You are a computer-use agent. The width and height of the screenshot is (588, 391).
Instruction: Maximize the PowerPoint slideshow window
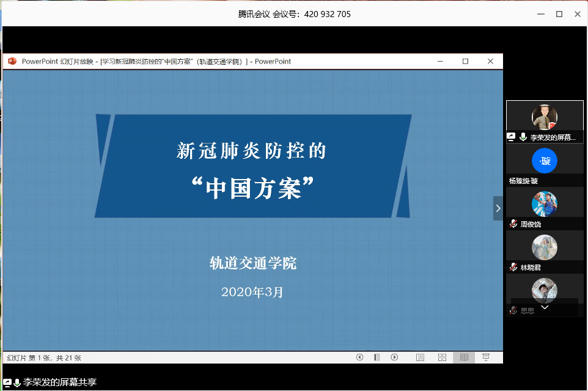tap(465, 61)
